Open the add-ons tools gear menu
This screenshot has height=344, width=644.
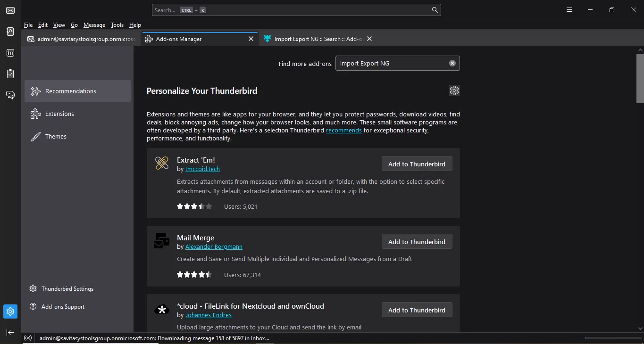tap(454, 90)
